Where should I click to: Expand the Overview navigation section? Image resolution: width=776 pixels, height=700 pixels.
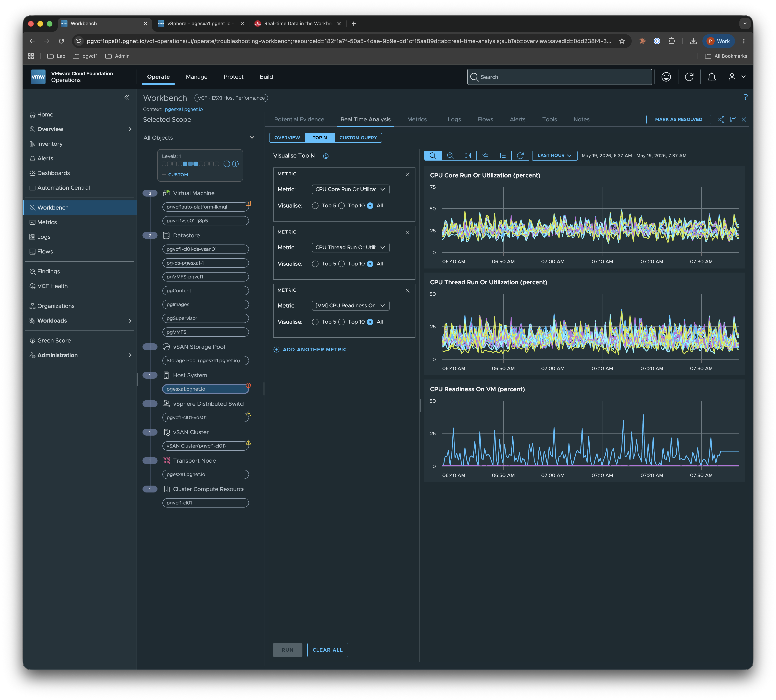130,129
